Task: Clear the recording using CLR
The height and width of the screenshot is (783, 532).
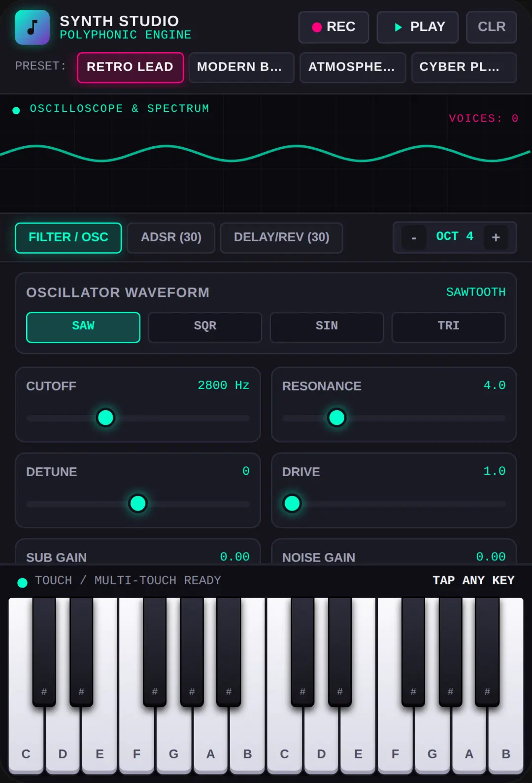Action: click(x=492, y=27)
